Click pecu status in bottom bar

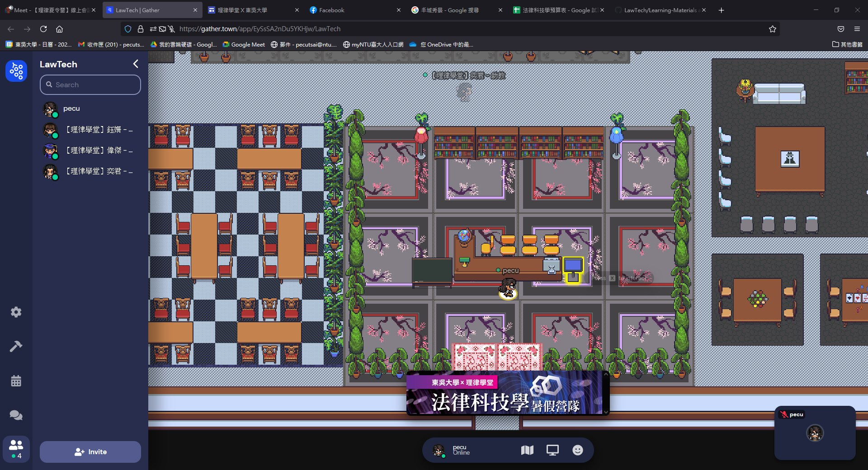tap(461, 450)
